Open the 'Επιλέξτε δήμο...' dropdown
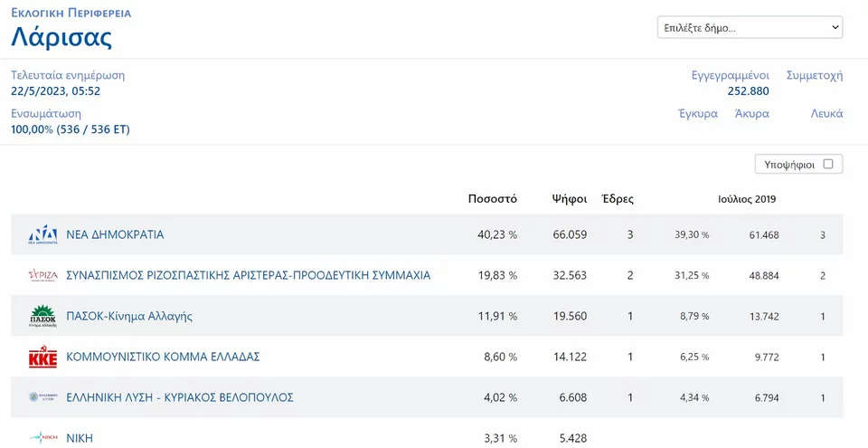This screenshot has height=448, width=868. click(750, 28)
